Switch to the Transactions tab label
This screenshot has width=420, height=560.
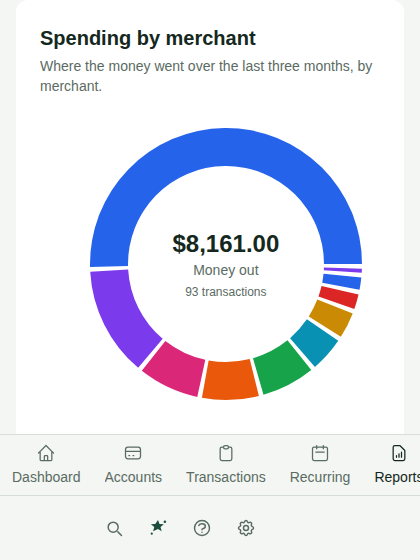pyautogui.click(x=226, y=477)
